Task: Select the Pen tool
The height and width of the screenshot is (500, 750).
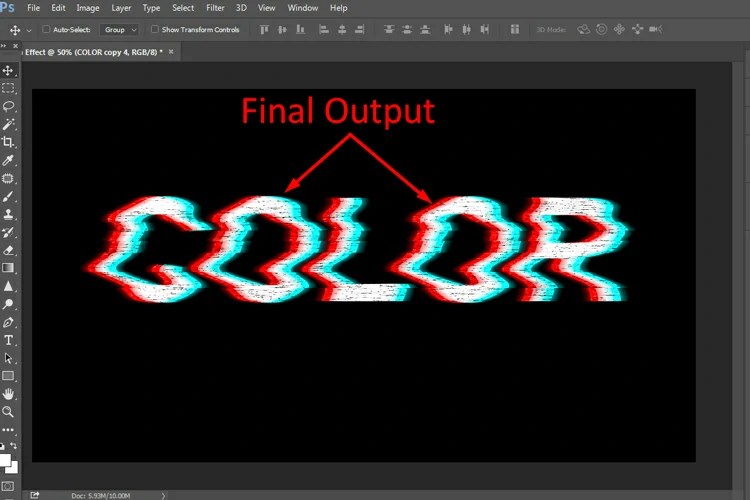Action: pyautogui.click(x=8, y=322)
